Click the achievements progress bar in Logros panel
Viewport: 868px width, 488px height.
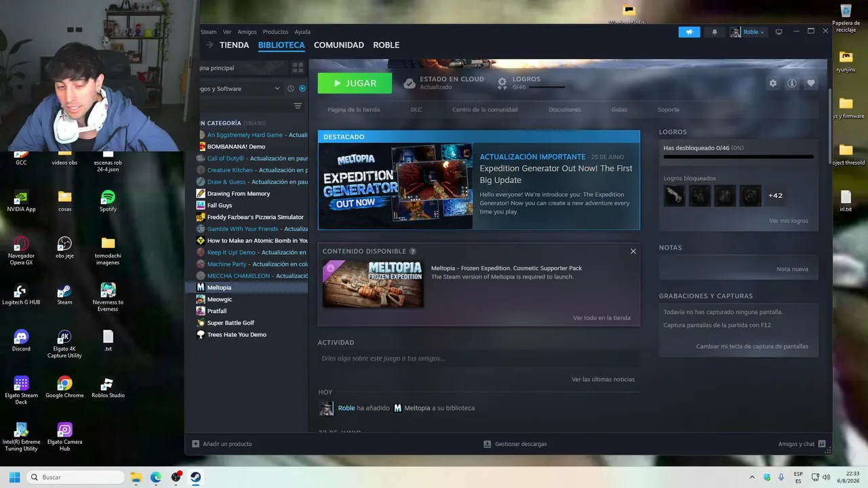point(738,157)
